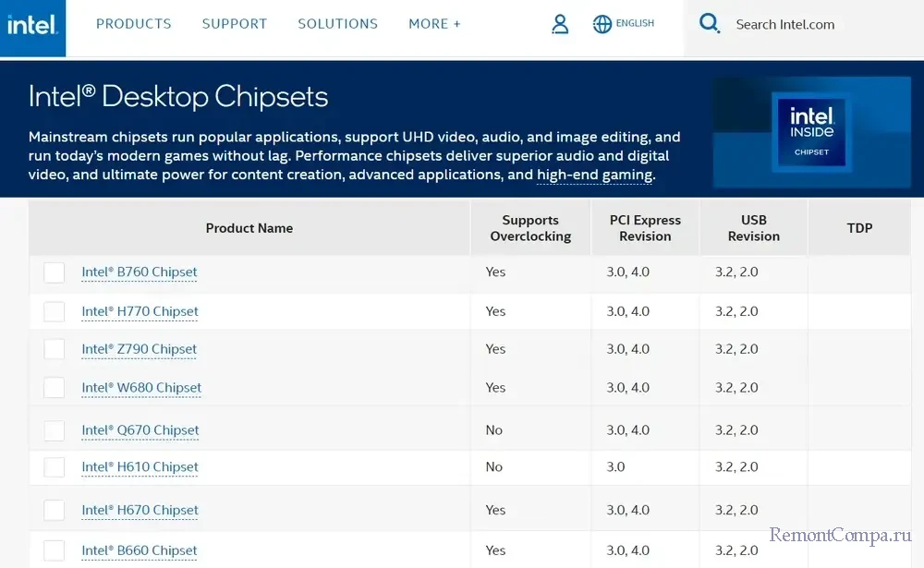This screenshot has height=568, width=924.
Task: Open the Intel B660 Chipset link
Action: (140, 550)
